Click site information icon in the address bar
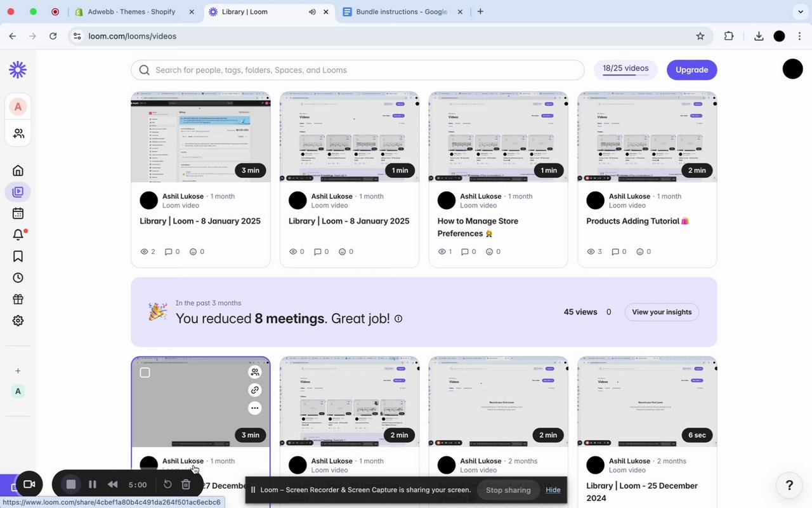The image size is (812, 508). click(77, 36)
